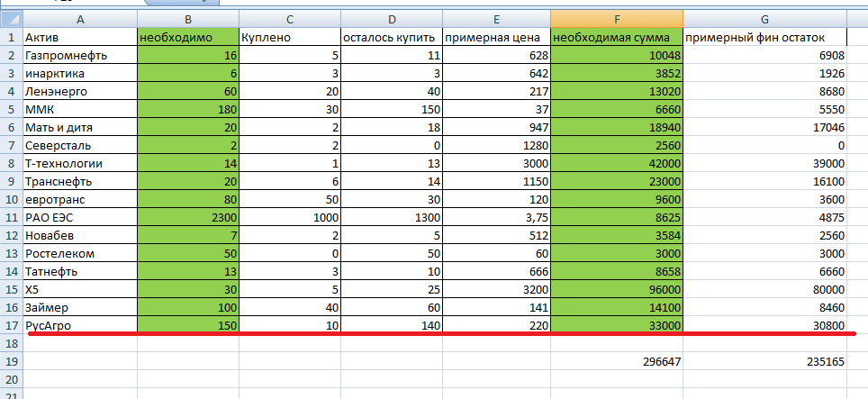Select the 'инарктика' cell

coord(80,73)
